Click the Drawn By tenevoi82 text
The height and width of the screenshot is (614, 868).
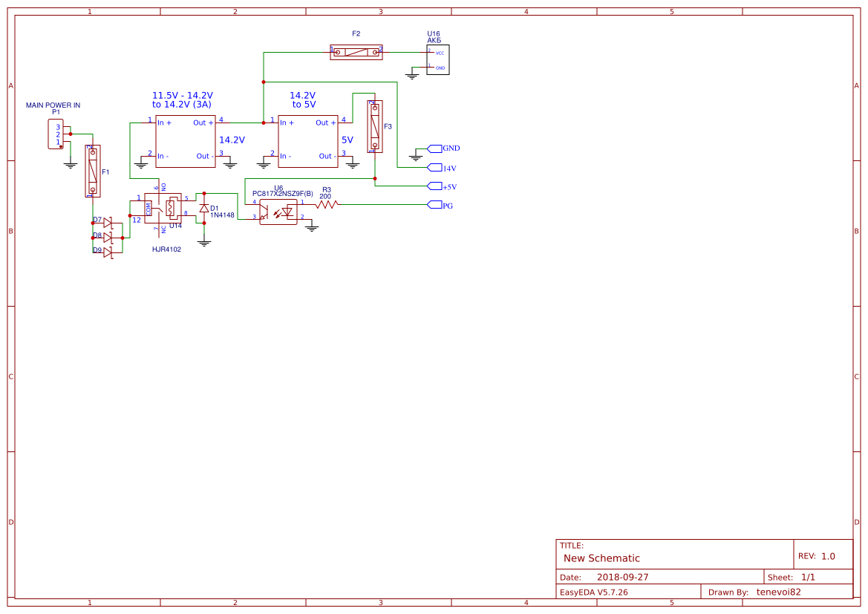(x=778, y=592)
